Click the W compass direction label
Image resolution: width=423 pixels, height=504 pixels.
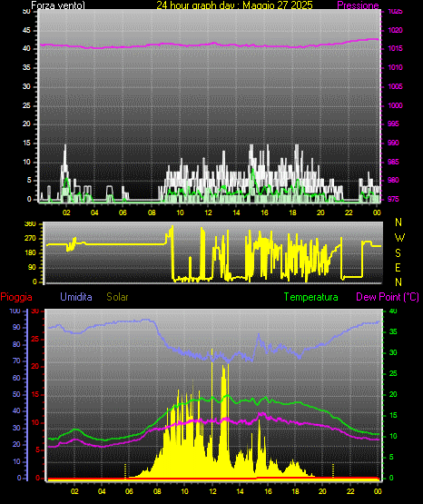pos(399,238)
